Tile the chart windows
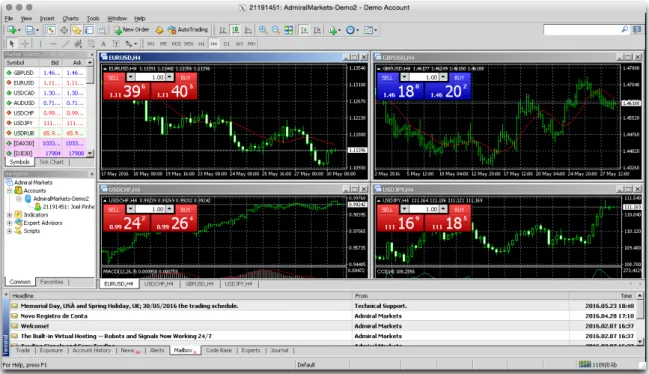Screen dimensions: 649x374 click(288, 30)
